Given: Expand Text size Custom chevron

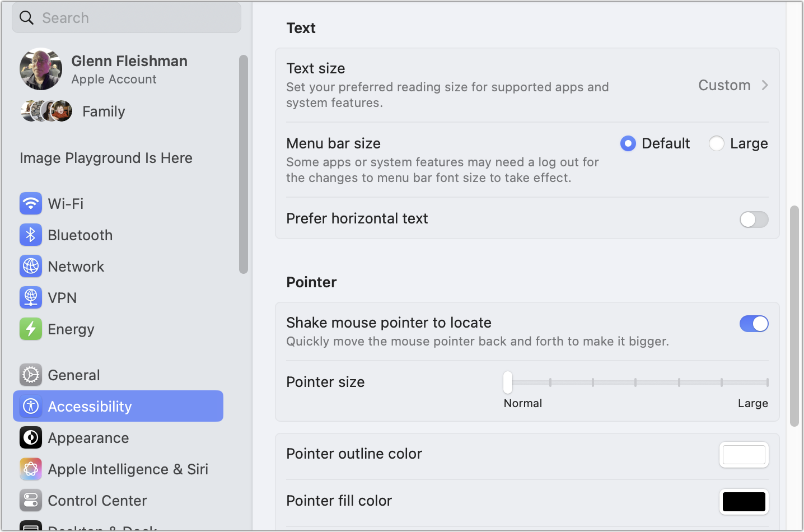Looking at the screenshot, I should tap(764, 86).
